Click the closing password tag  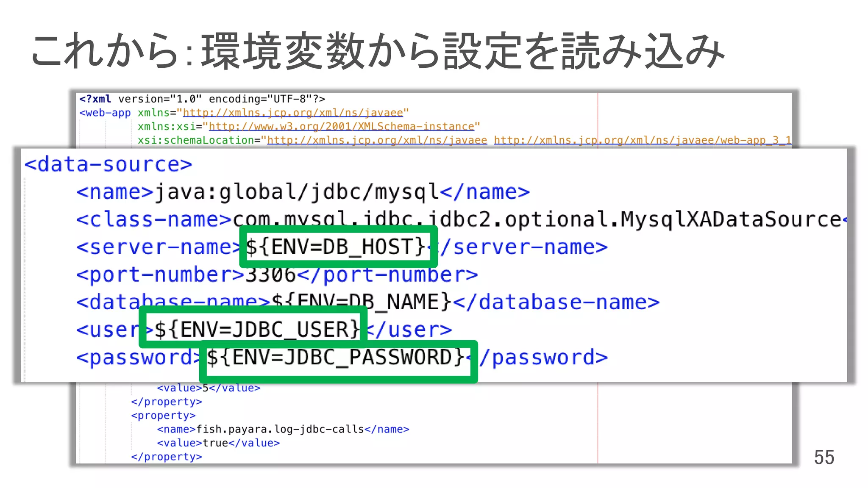point(543,358)
